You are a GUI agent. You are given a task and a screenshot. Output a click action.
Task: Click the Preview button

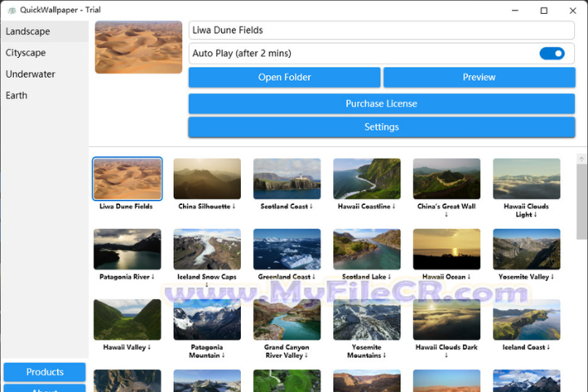point(479,78)
